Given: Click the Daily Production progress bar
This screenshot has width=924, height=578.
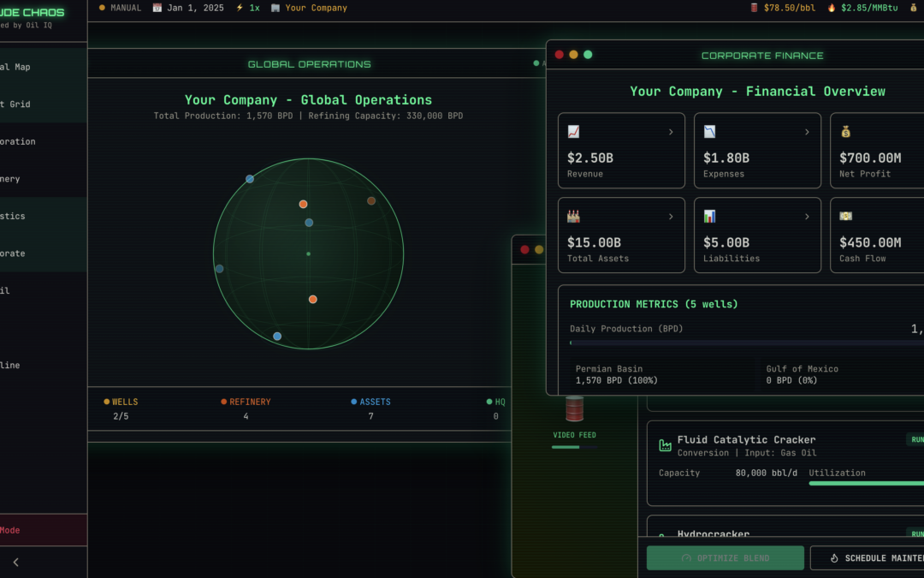Looking at the screenshot, I should 747,343.
